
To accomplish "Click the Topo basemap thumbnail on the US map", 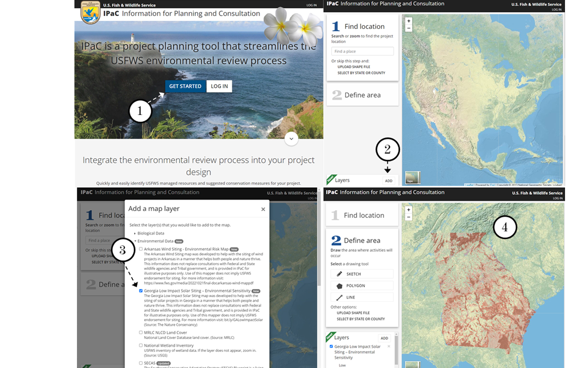I will pyautogui.click(x=412, y=178).
